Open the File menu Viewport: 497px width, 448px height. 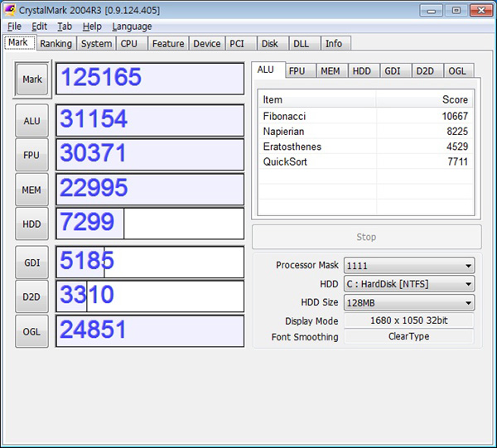coord(14,26)
